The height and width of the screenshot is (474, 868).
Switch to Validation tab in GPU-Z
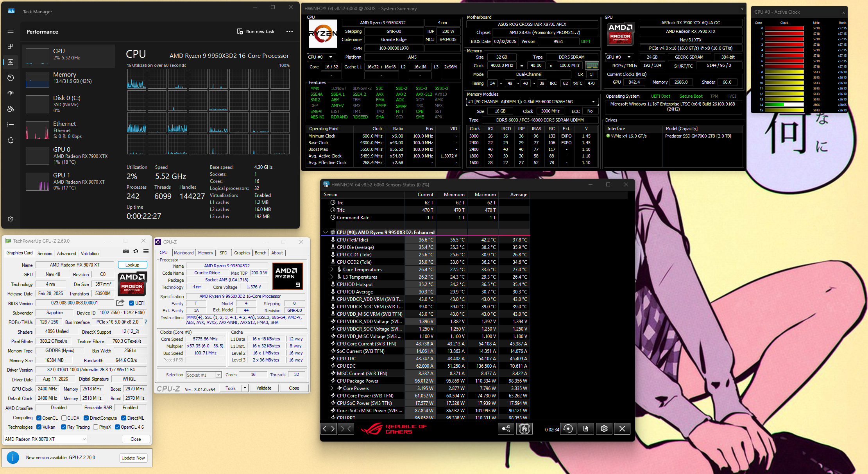pyautogui.click(x=89, y=254)
